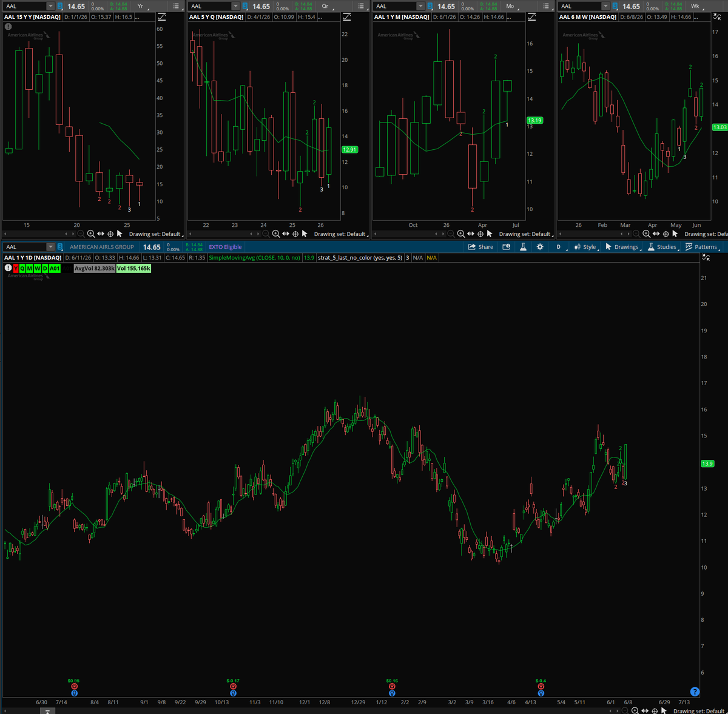The image size is (728, 714).
Task: Click pan arrows under the monthly chart
Action: click(x=471, y=234)
